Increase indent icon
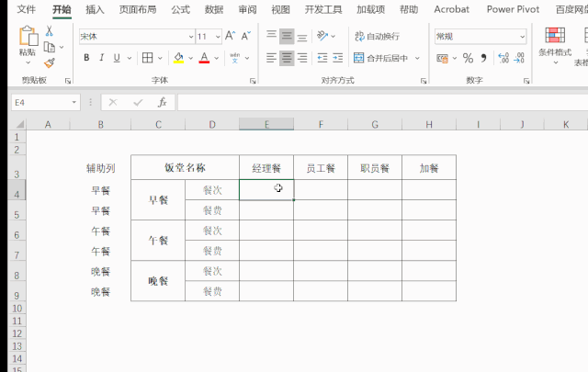Image resolution: width=588 pixels, height=372 pixels. point(338,58)
